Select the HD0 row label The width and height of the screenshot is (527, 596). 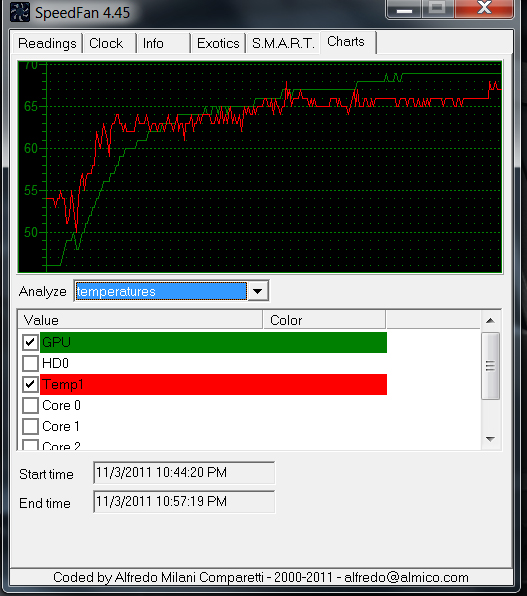pos(55,363)
